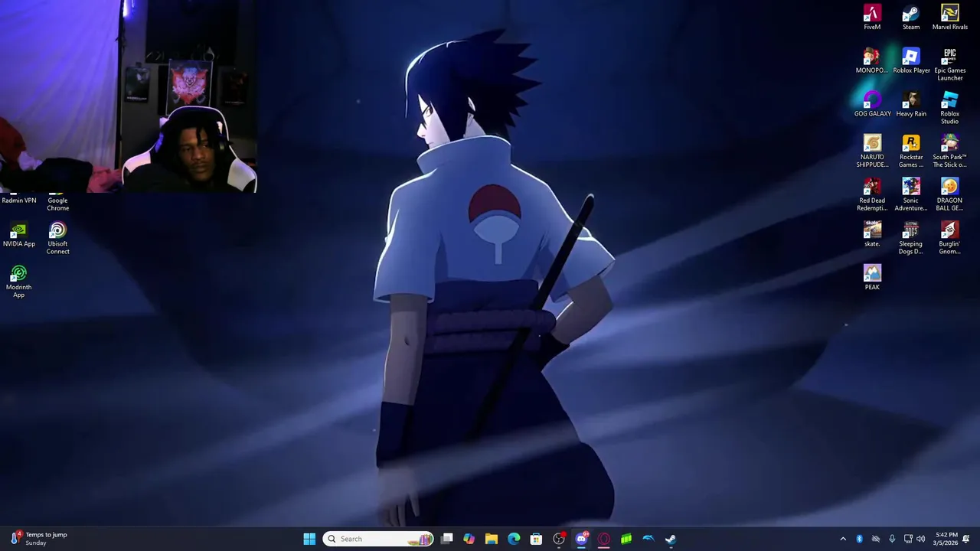Select the Sleeping Dogs shortcut

911,239
